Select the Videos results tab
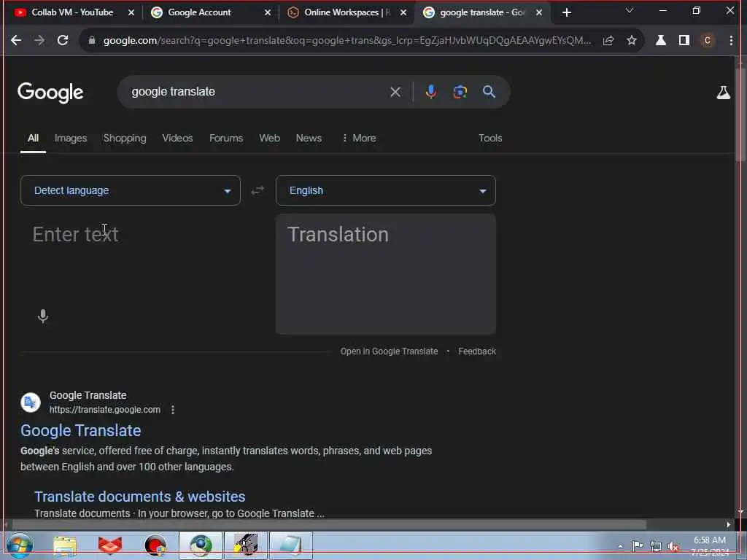 [177, 138]
